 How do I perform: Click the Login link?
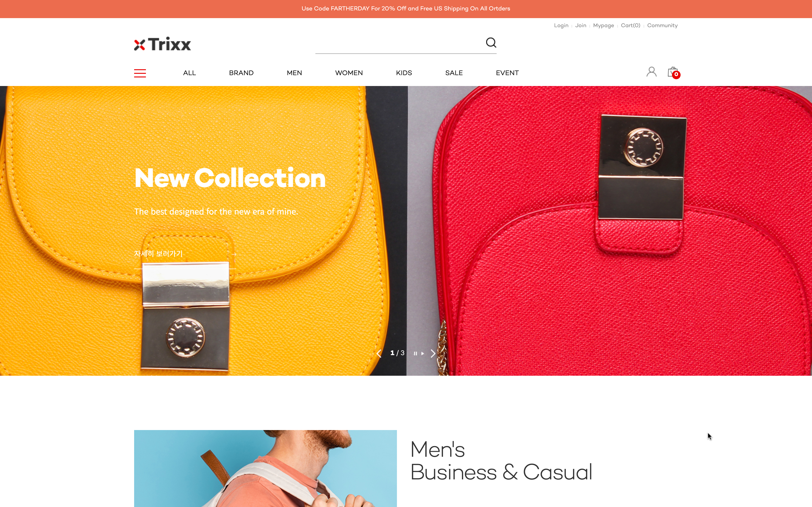[x=561, y=26]
